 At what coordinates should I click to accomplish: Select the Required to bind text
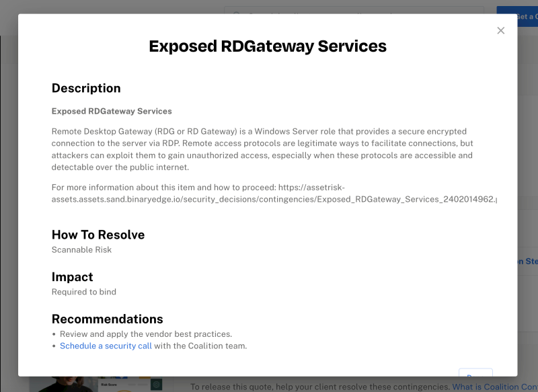tap(84, 292)
